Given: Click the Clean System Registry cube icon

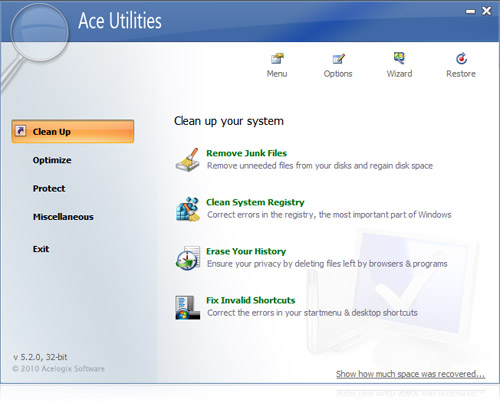Looking at the screenshot, I should point(188,209).
